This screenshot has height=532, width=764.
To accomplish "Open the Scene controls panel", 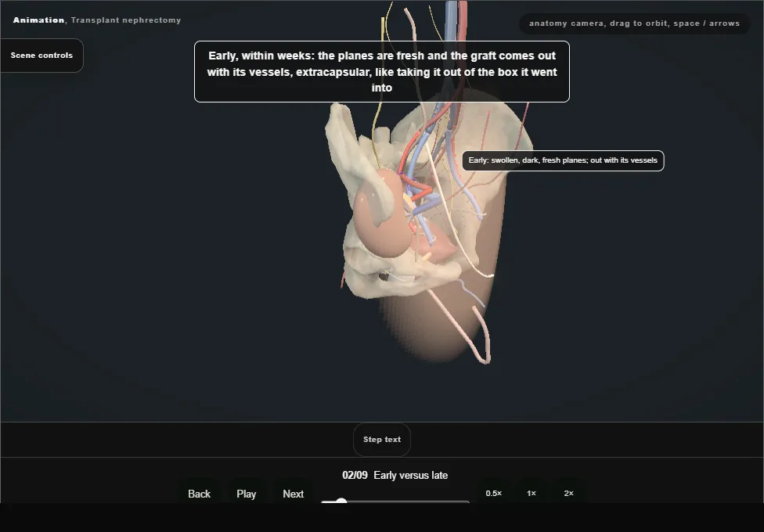I will (42, 56).
